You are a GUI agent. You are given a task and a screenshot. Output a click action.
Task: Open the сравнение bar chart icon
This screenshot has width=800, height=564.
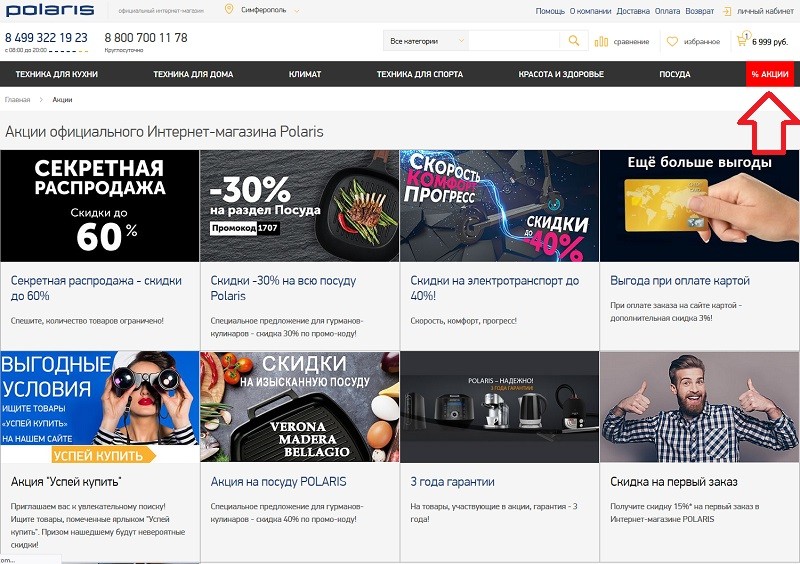[601, 42]
